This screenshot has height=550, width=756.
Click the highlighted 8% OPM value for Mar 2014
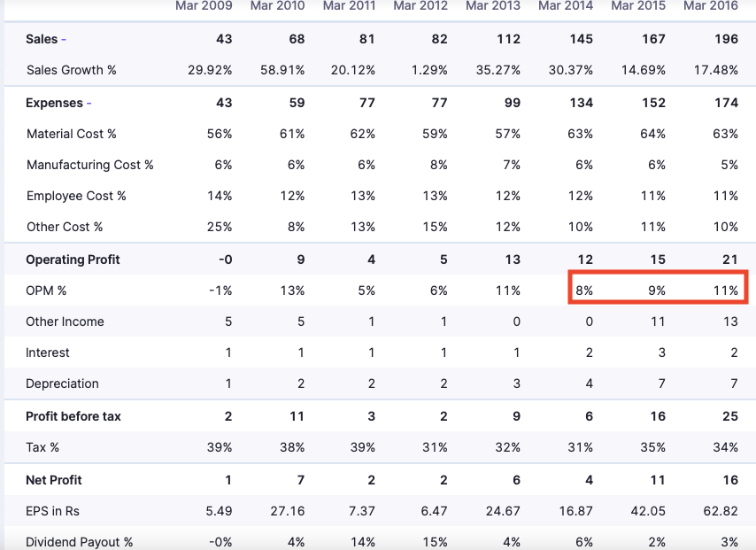583,290
